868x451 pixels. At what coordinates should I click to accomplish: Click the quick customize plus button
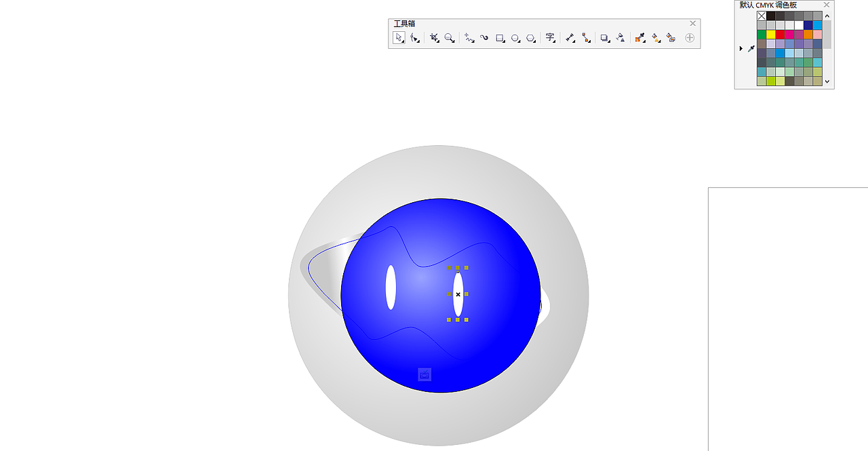(x=690, y=38)
